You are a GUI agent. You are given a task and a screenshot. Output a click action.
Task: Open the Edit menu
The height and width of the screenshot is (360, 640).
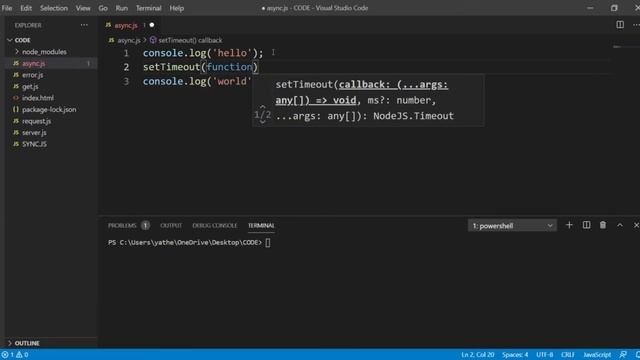pos(26,8)
